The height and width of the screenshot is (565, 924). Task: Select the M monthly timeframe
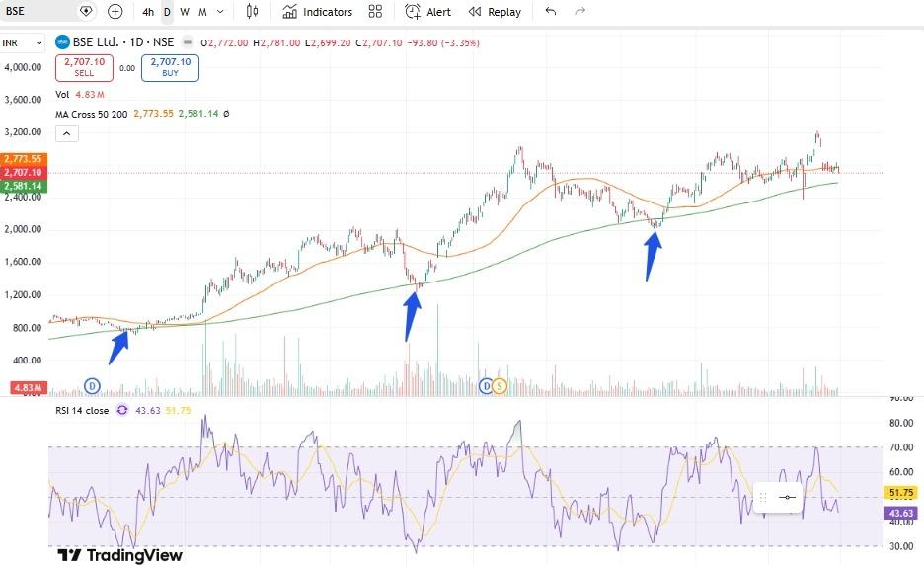(202, 12)
